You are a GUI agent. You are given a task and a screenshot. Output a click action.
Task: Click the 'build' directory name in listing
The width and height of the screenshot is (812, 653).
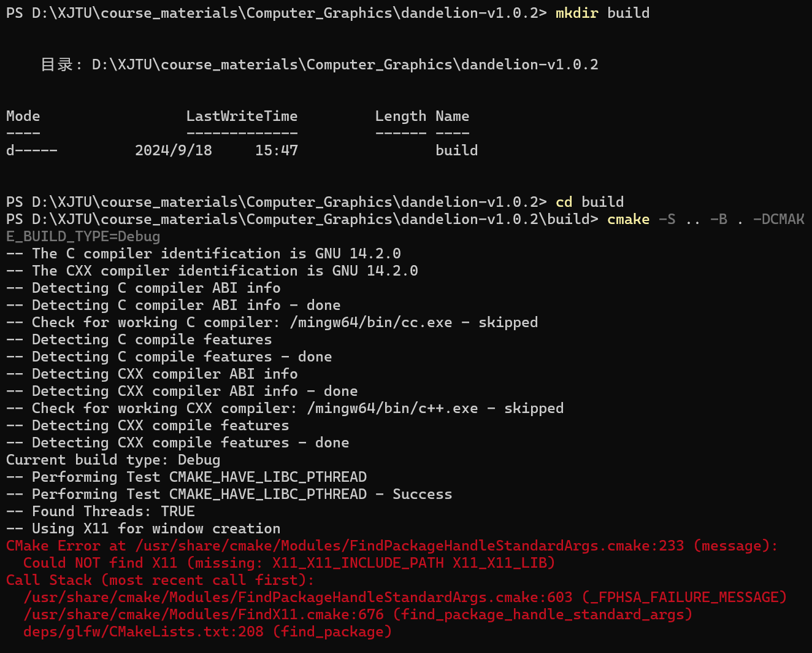pos(456,150)
